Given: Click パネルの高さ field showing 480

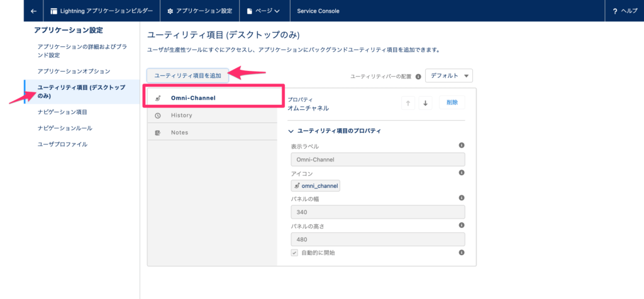Looking at the screenshot, I should coord(377,239).
